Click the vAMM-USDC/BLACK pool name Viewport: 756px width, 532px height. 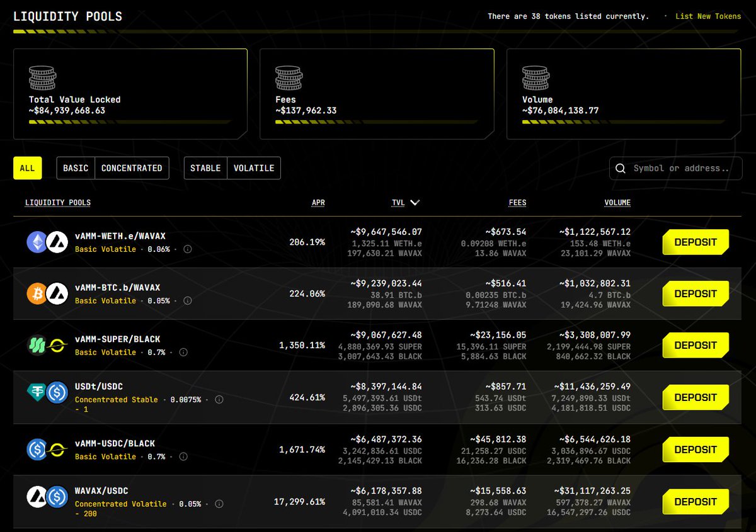pos(115,443)
